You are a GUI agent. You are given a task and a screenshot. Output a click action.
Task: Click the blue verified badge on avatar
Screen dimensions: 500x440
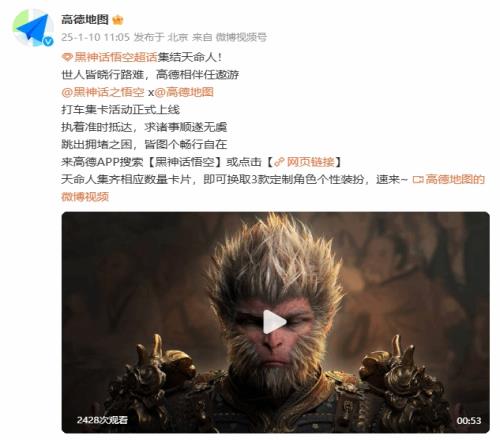(x=48, y=41)
